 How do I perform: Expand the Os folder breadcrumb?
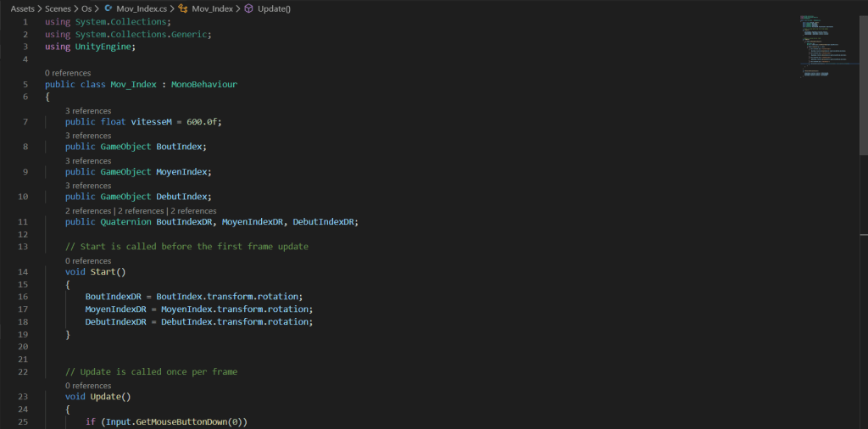[86, 8]
